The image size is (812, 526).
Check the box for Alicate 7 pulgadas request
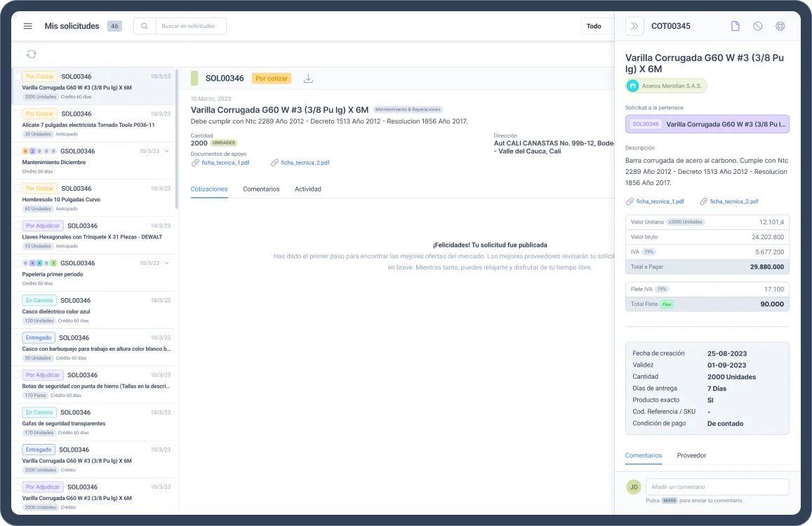[x=17, y=114]
